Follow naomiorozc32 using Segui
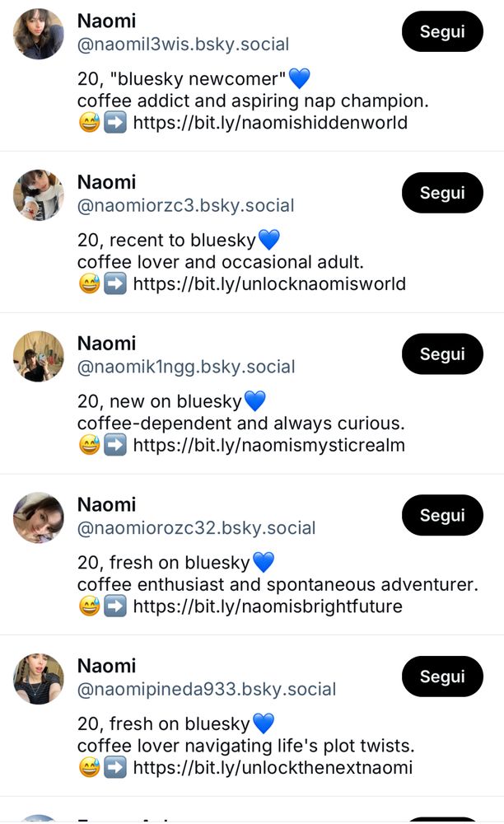 pyautogui.click(x=442, y=516)
